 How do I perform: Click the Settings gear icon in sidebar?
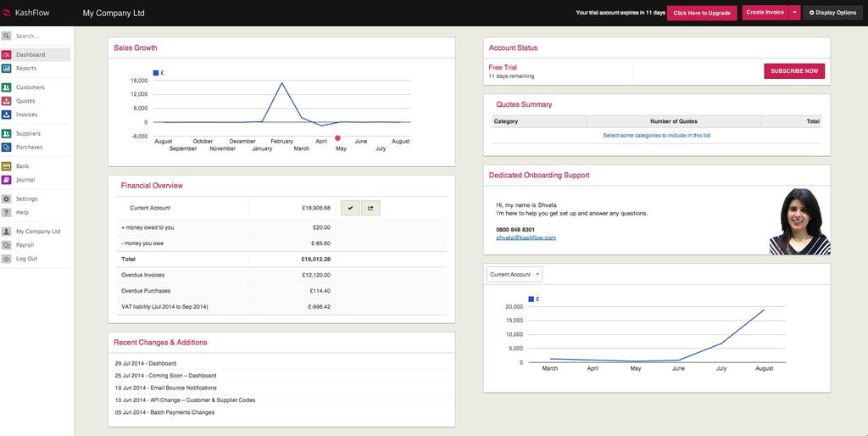pos(7,198)
